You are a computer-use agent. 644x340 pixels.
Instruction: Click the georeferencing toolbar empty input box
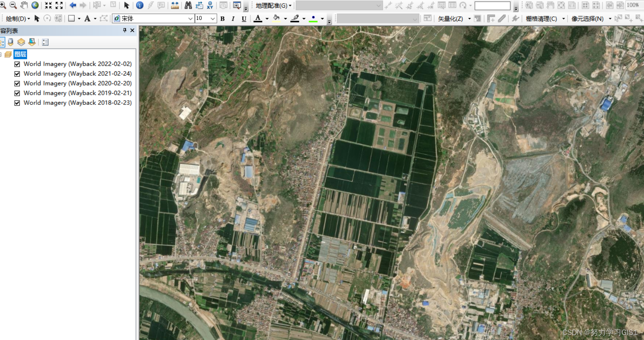click(492, 5)
